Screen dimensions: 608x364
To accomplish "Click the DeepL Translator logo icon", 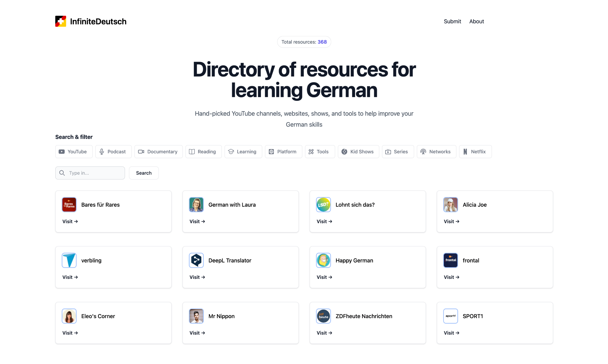I will [196, 260].
